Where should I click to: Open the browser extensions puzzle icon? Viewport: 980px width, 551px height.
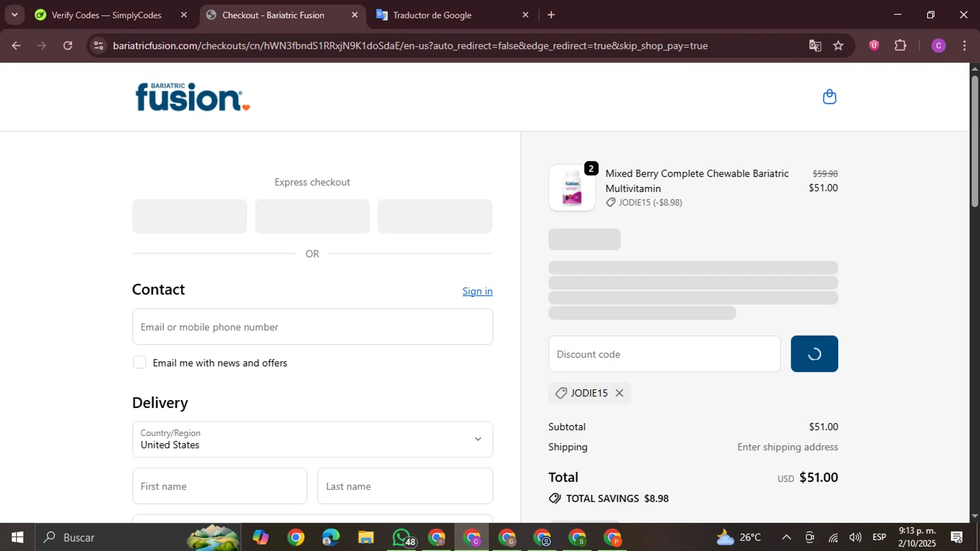(900, 46)
